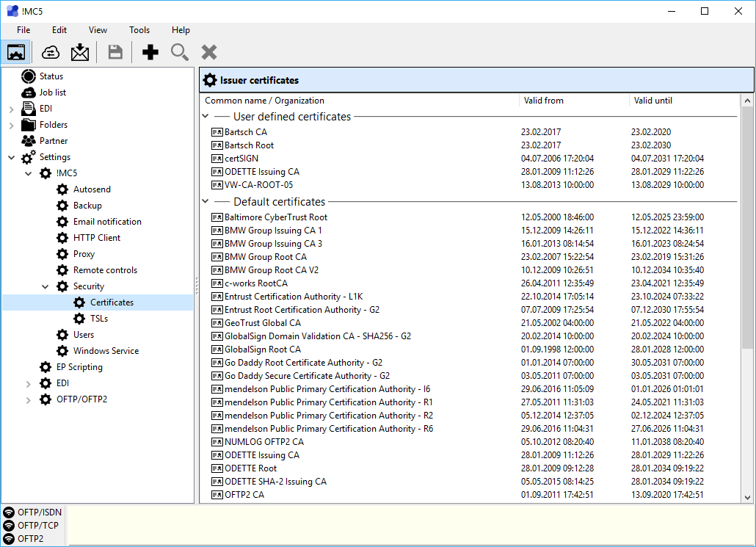Click the Issuer certificates header gear icon

coord(210,80)
